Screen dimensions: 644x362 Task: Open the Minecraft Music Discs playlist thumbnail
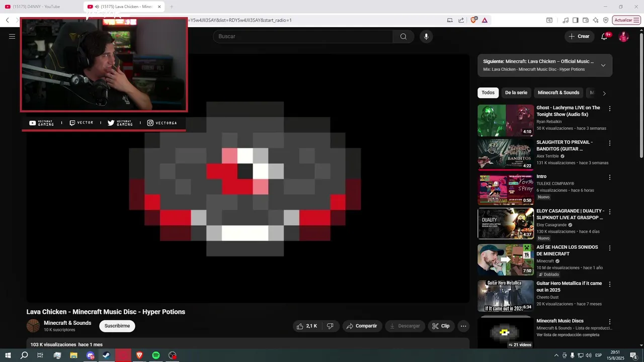[506, 333]
